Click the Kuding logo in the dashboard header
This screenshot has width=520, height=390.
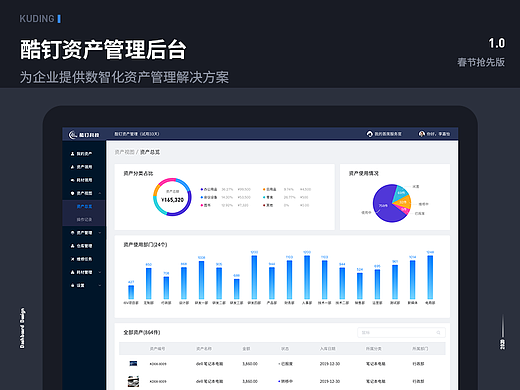pos(84,135)
